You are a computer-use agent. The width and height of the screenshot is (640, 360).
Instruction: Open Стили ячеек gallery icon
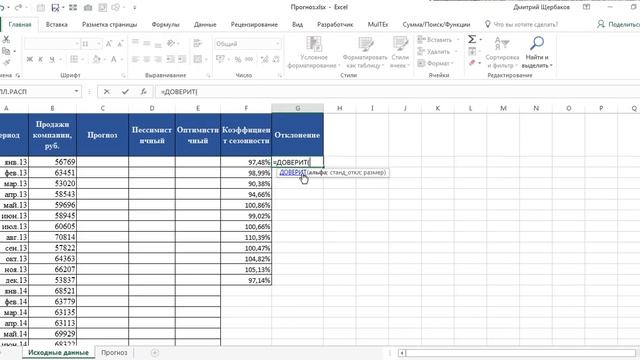[400, 44]
